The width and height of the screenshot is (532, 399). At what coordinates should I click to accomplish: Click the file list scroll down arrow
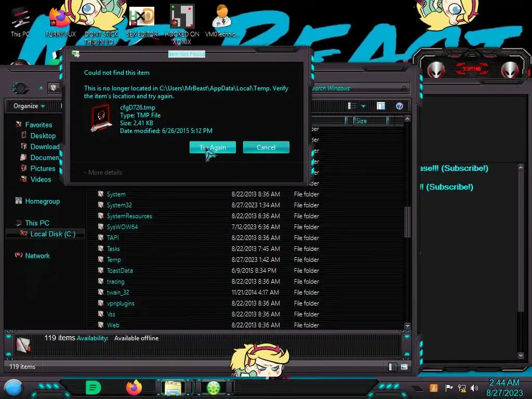(407, 326)
